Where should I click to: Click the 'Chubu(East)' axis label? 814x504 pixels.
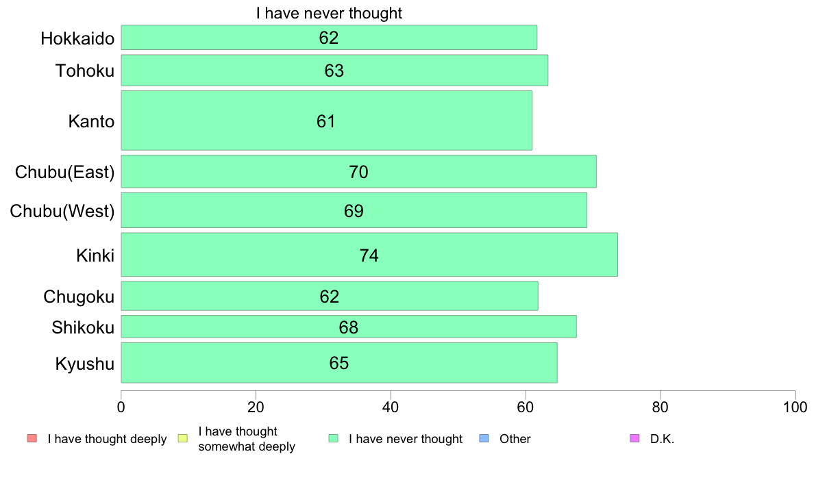tap(65, 172)
